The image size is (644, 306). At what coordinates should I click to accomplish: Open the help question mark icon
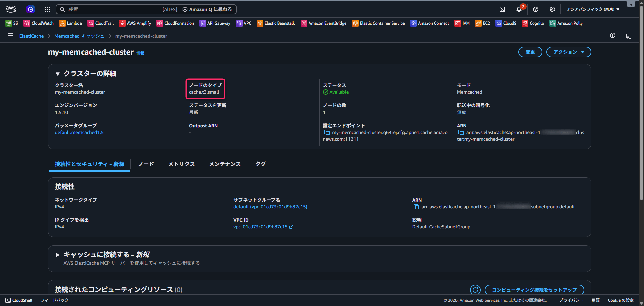coord(536,9)
